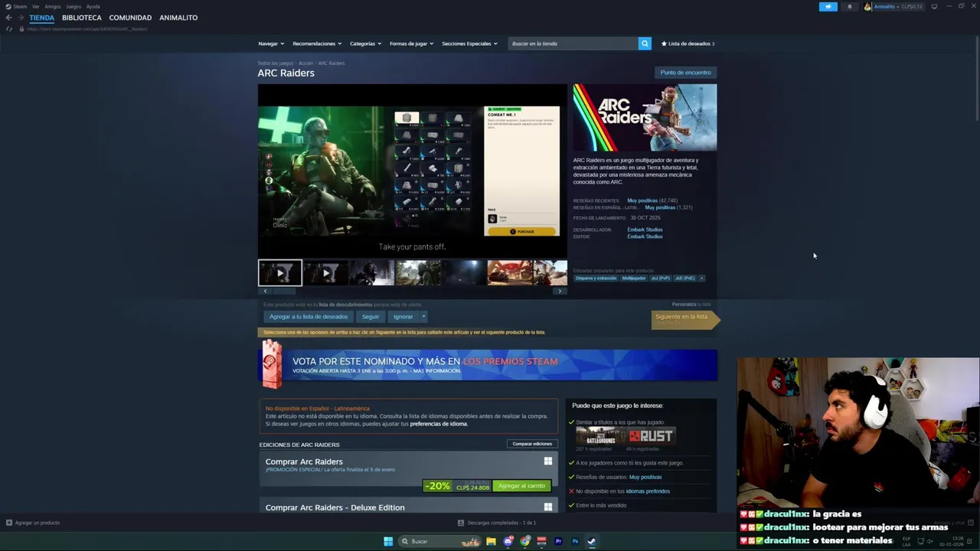Click the Animalito profile avatar
The width and height of the screenshot is (980, 551).
868,6
